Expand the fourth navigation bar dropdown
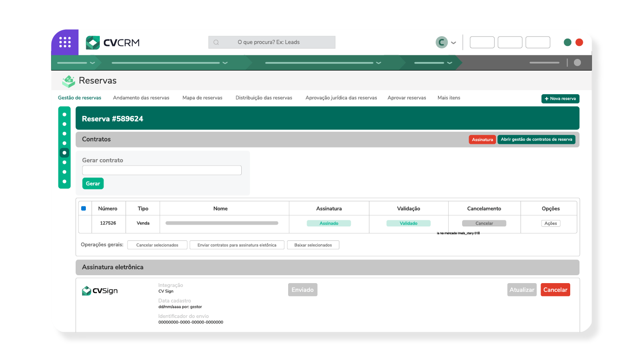 [450, 63]
